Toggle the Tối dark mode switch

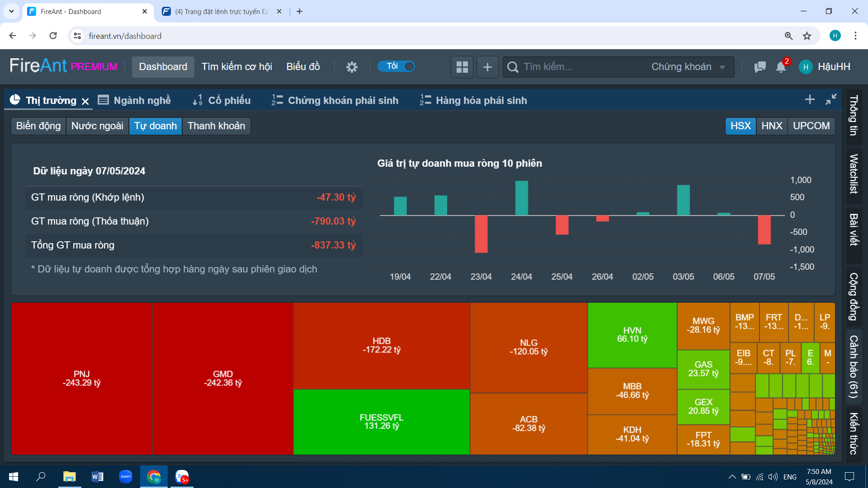396,66
